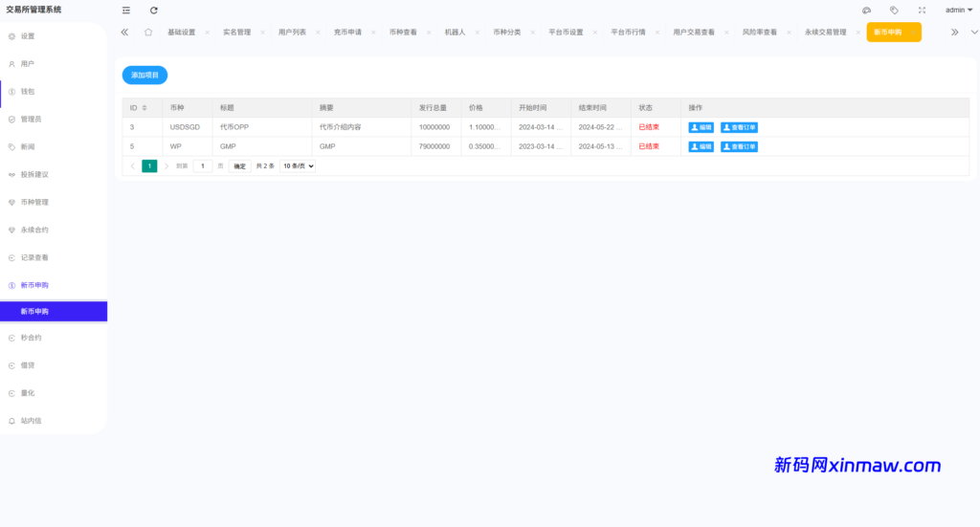The height and width of the screenshot is (527, 980).
Task: Open the 10 条/页 page size selector
Action: tap(298, 165)
